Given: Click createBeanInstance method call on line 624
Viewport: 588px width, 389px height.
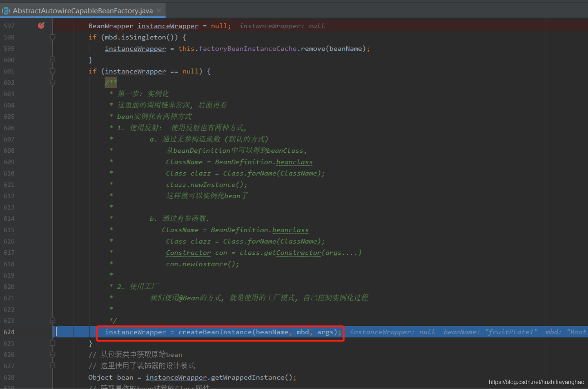Looking at the screenshot, I should (215, 332).
